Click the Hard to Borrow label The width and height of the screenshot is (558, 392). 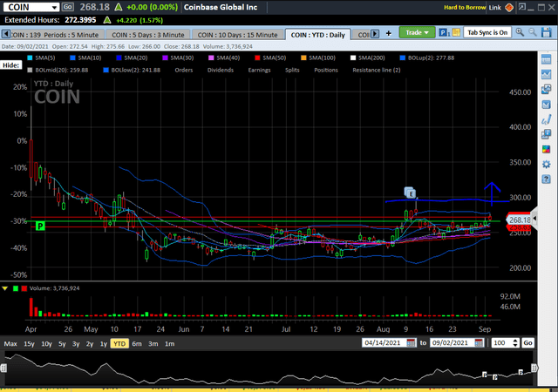coord(465,8)
